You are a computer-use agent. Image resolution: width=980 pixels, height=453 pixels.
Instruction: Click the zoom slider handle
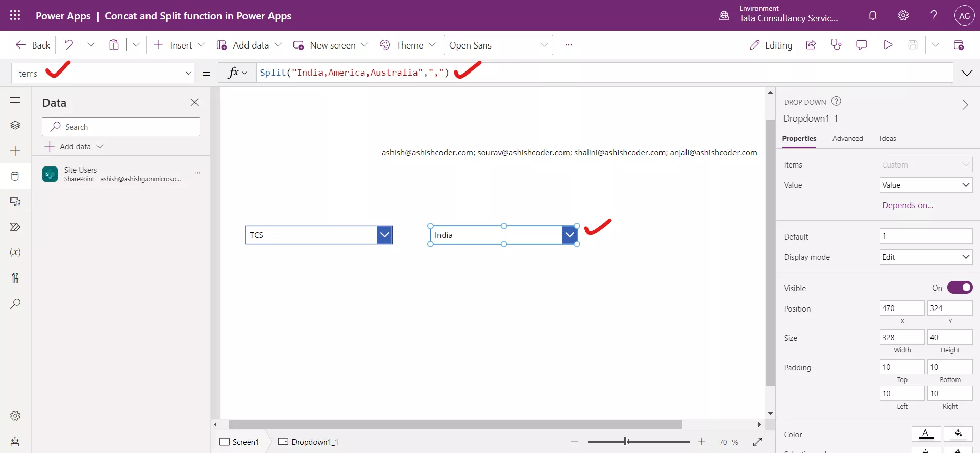pyautogui.click(x=626, y=442)
